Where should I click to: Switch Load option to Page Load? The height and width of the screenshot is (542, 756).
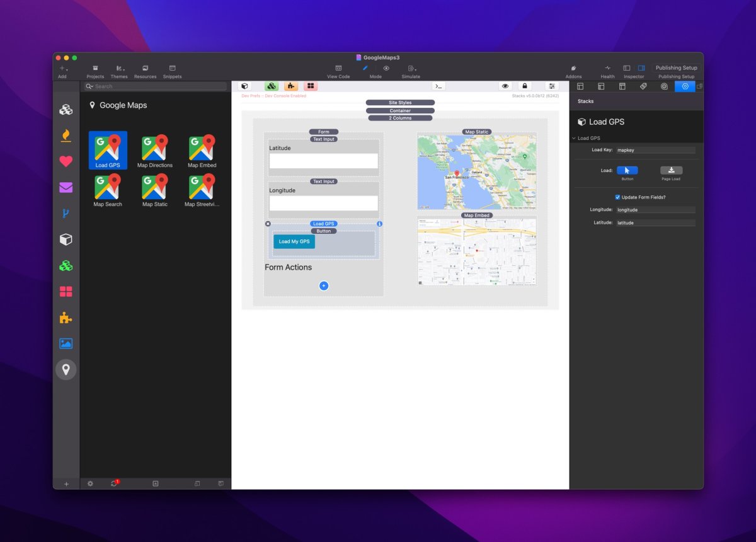[671, 171]
